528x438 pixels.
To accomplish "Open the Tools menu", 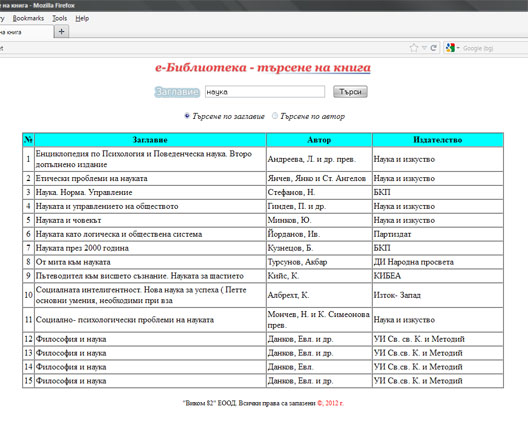I will coord(60,18).
